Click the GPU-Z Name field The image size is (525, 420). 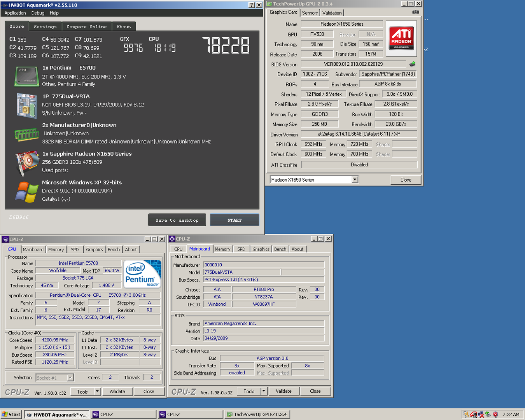[342, 24]
